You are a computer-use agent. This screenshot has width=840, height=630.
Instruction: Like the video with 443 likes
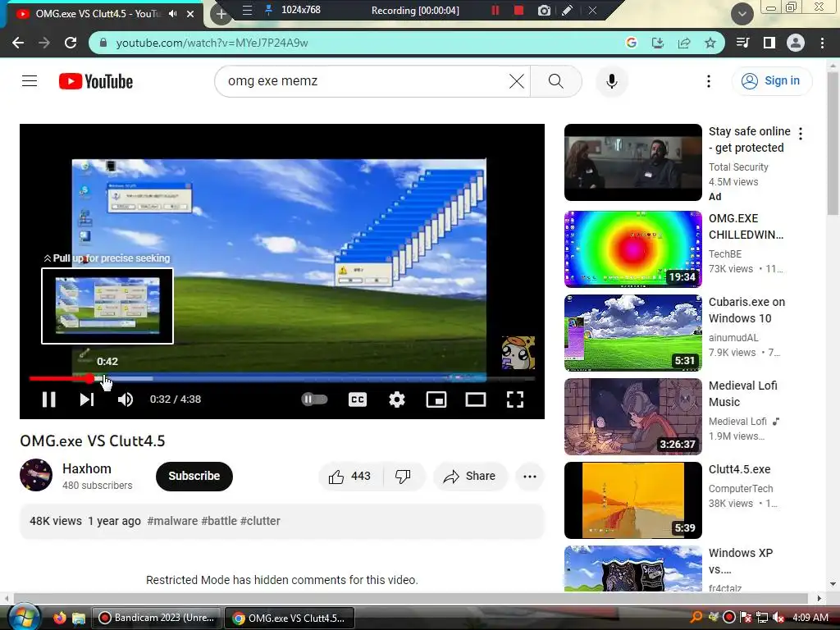[349, 476]
